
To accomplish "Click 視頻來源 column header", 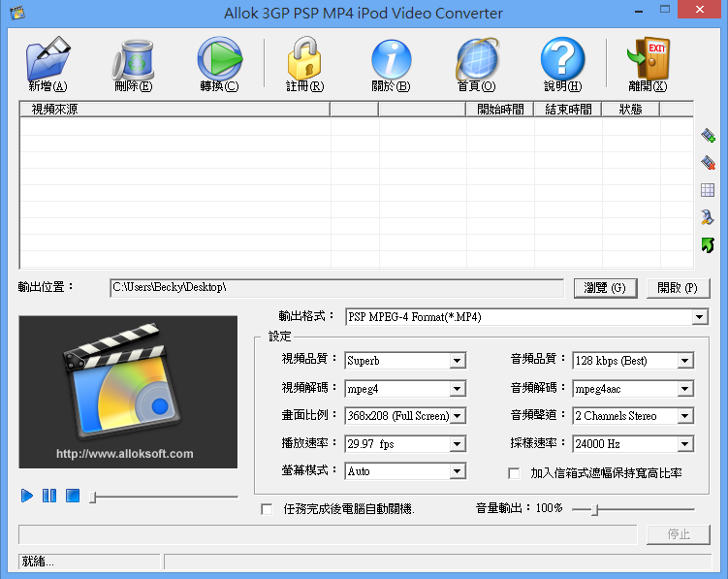I will [x=175, y=110].
